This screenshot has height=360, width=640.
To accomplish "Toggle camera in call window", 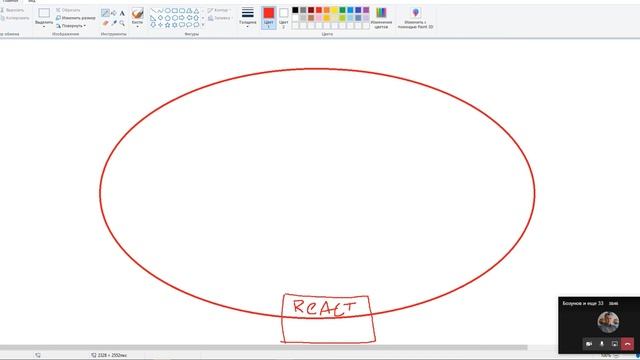I will 589,344.
